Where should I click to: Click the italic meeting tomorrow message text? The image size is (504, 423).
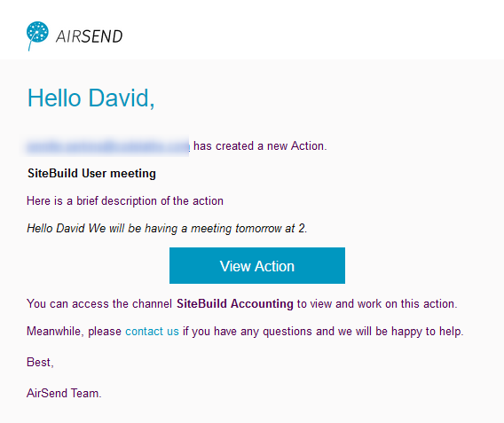click(167, 229)
